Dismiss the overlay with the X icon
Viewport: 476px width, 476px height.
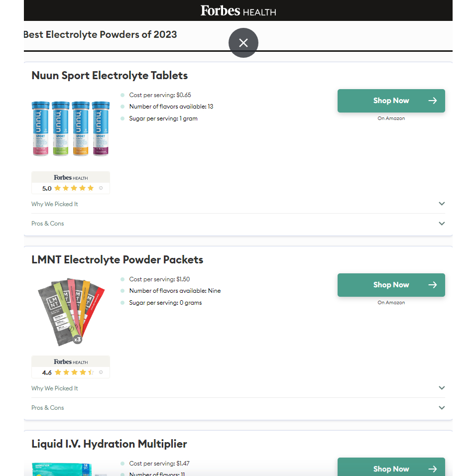pyautogui.click(x=243, y=43)
